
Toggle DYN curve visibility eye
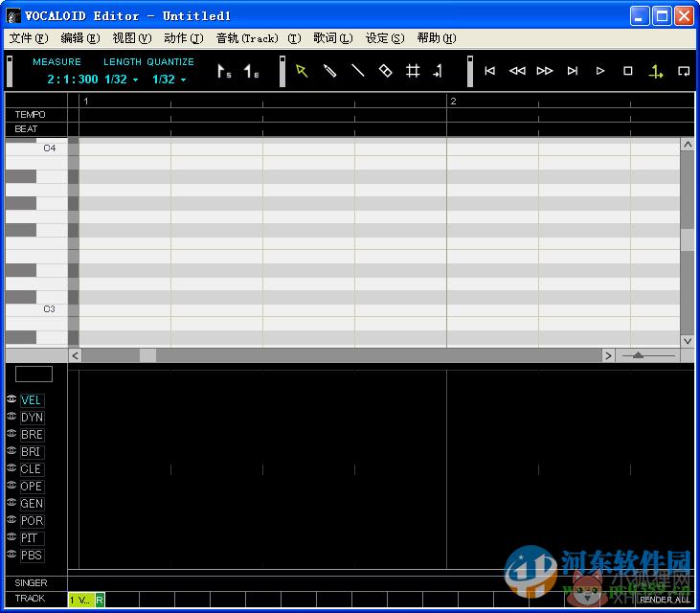pyautogui.click(x=12, y=416)
